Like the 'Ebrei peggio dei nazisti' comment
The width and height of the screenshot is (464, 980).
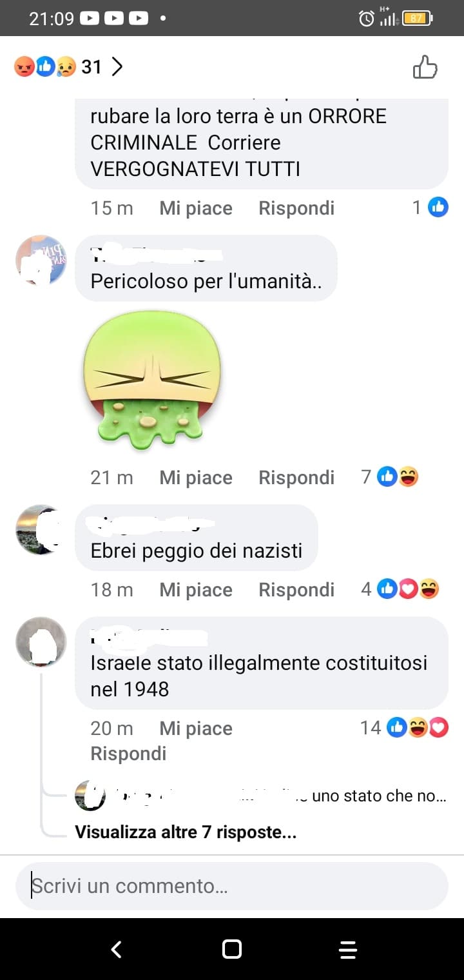(x=196, y=590)
